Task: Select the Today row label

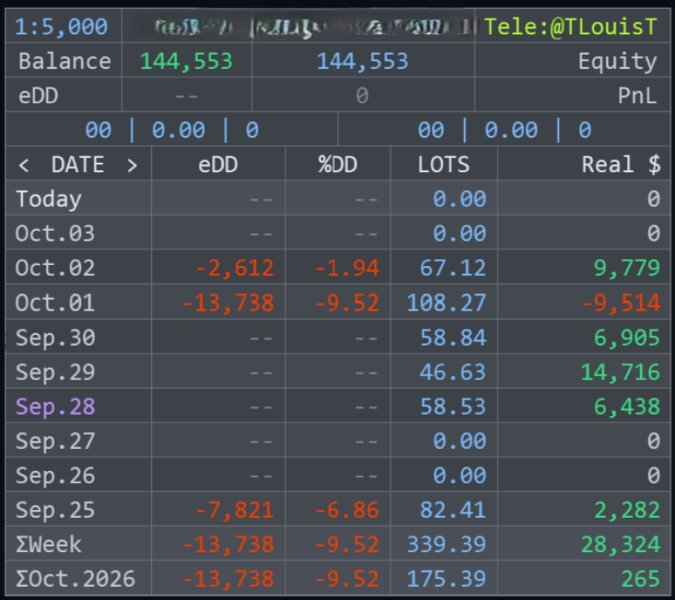Action: (x=49, y=199)
